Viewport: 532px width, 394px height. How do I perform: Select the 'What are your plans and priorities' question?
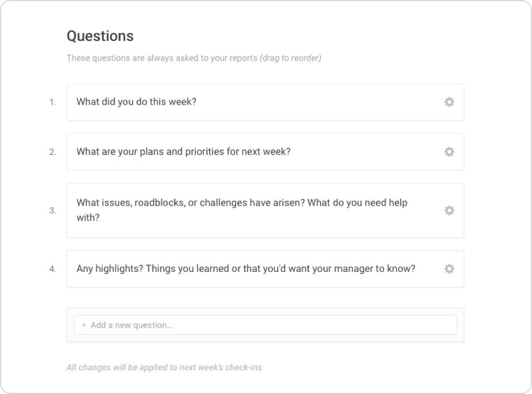tap(183, 152)
